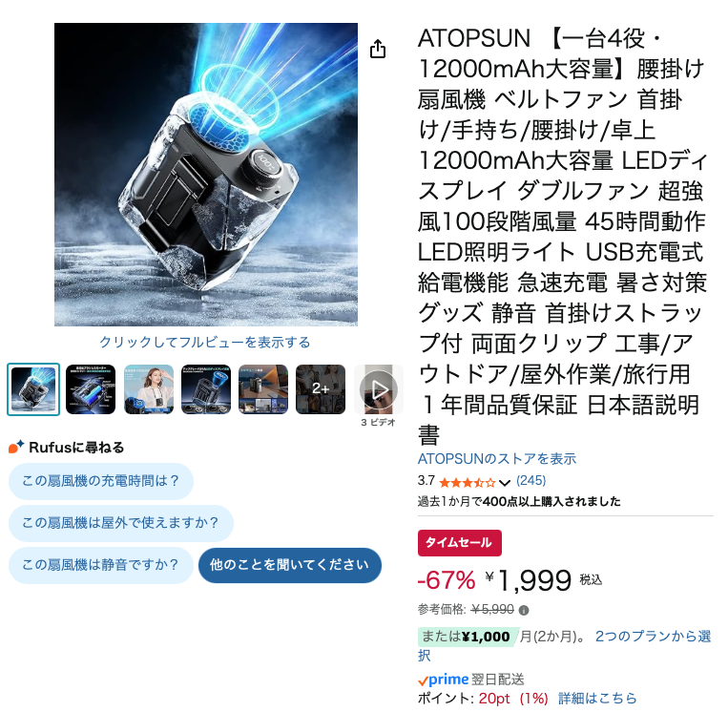728x712 pixels.
Task: Click the share icon beside product image
Action: pyautogui.click(x=378, y=49)
